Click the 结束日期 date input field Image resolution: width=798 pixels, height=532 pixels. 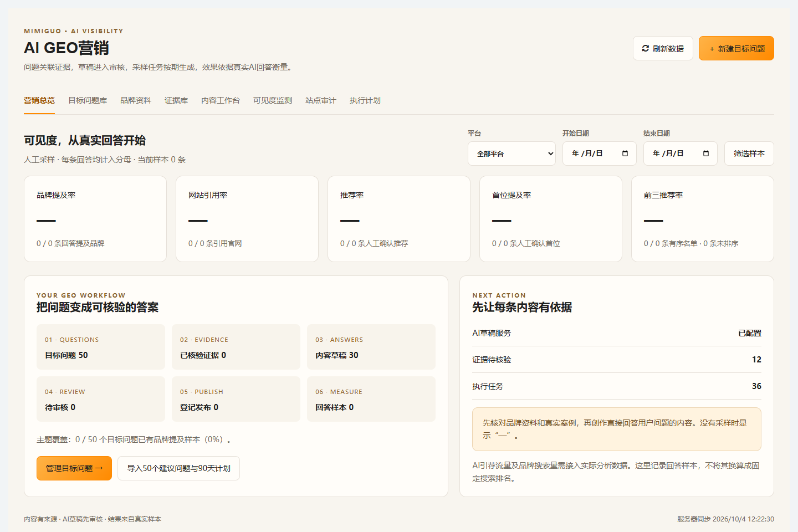tap(681, 154)
